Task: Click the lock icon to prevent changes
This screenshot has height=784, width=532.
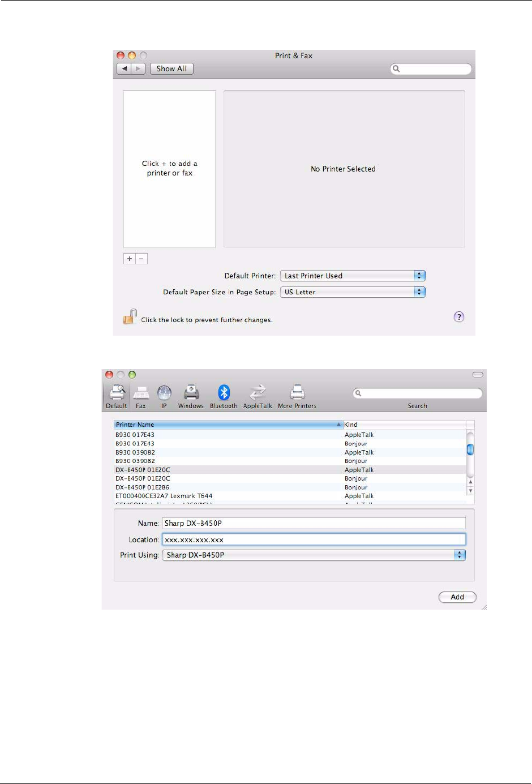Action: [130, 317]
